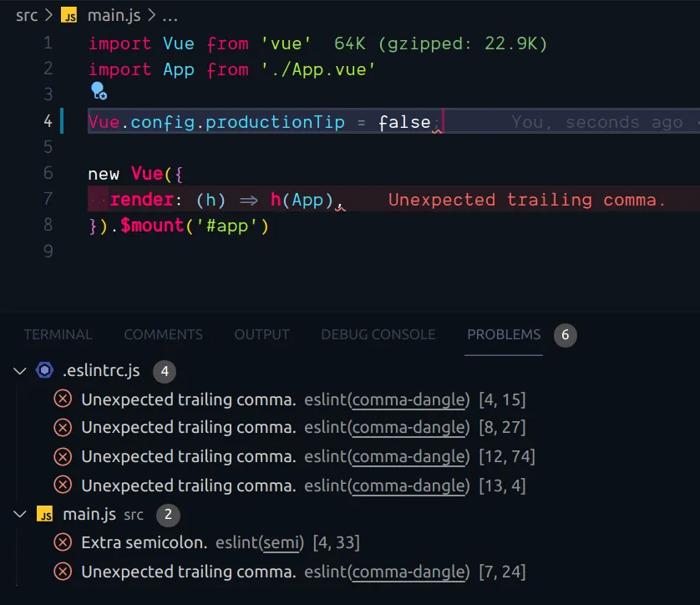This screenshot has width=700, height=605.
Task: Click the 'new' keyword on line 6
Action: [x=104, y=174]
